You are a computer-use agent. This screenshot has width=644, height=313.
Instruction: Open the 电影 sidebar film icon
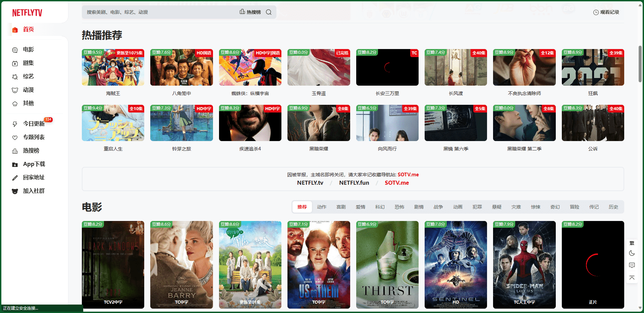15,50
